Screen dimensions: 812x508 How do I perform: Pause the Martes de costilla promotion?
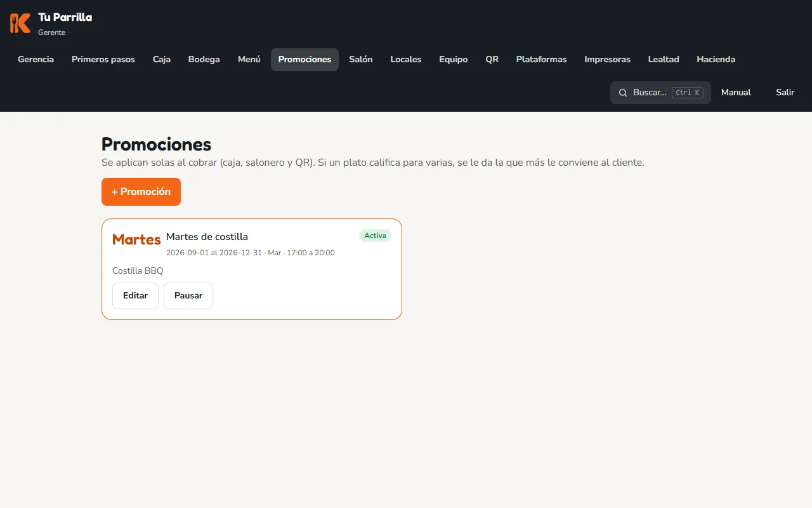pyautogui.click(x=188, y=296)
